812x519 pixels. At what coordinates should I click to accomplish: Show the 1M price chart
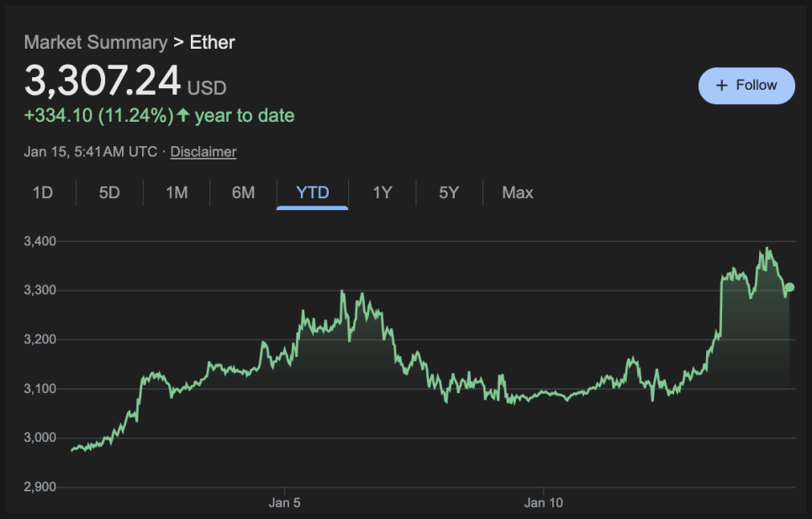point(177,193)
